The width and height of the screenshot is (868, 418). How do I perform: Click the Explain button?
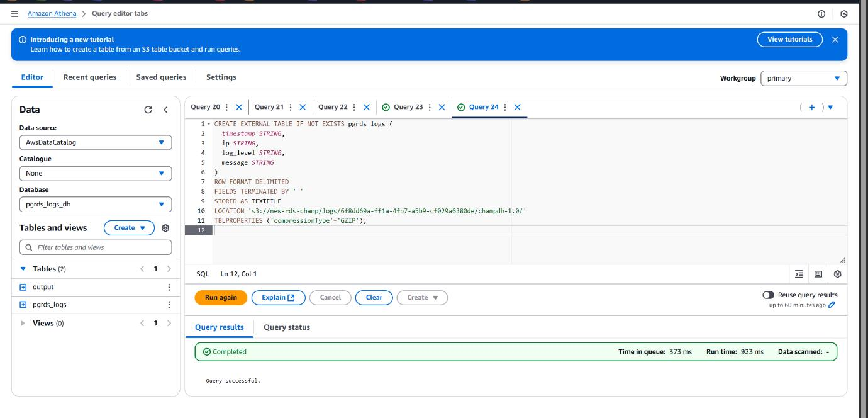[278, 298]
